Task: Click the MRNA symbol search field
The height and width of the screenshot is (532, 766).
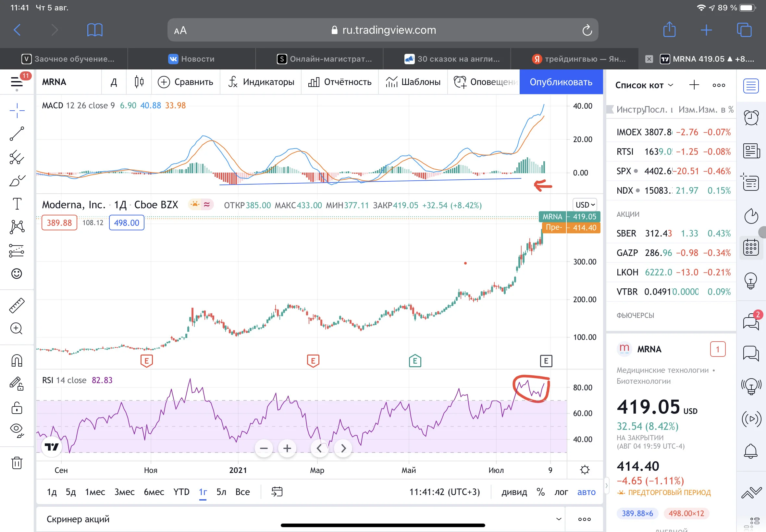Action: [68, 82]
